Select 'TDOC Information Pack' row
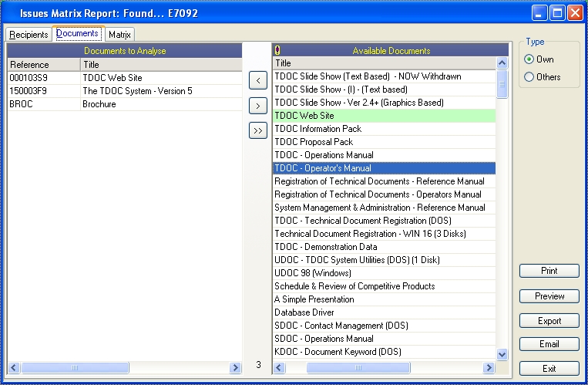The image size is (588, 385). [x=385, y=129]
